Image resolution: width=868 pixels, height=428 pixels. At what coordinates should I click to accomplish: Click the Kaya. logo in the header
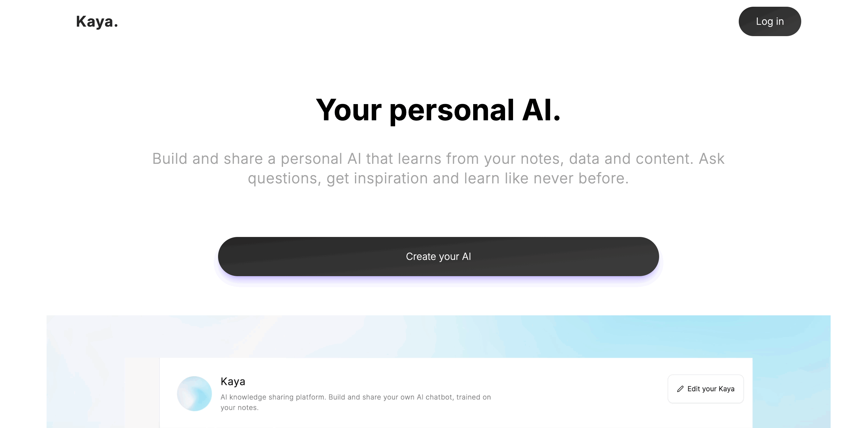point(97,21)
